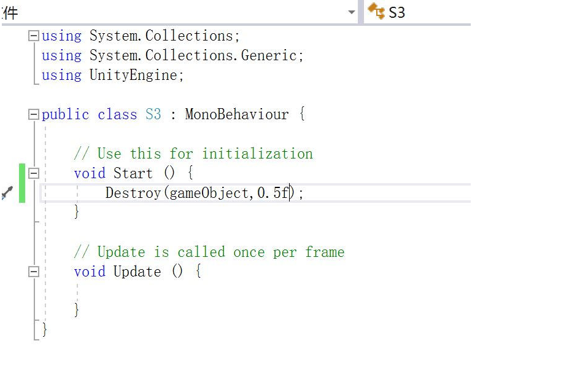Click the 0.5f delay parameter
Viewport: 588px width, 381px height.
(273, 193)
